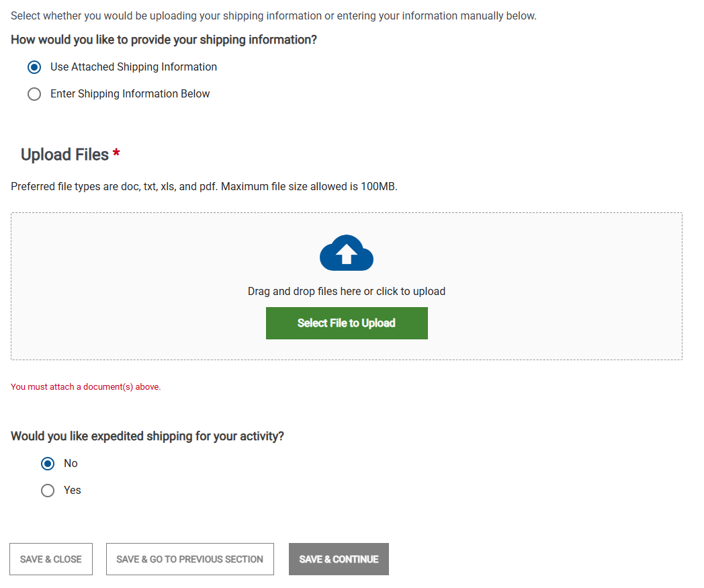This screenshot has width=704, height=588.
Task: Open Save & Go to Previous Section
Action: (x=189, y=558)
